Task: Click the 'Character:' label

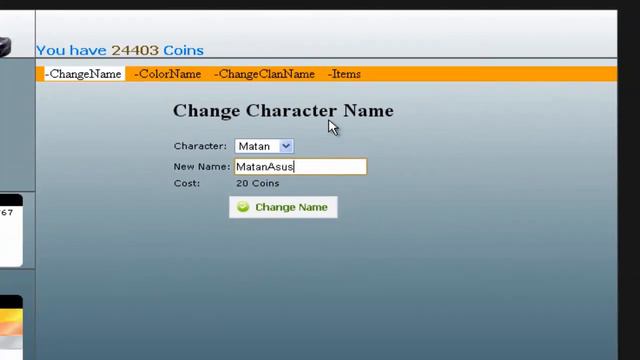Action: [x=200, y=146]
